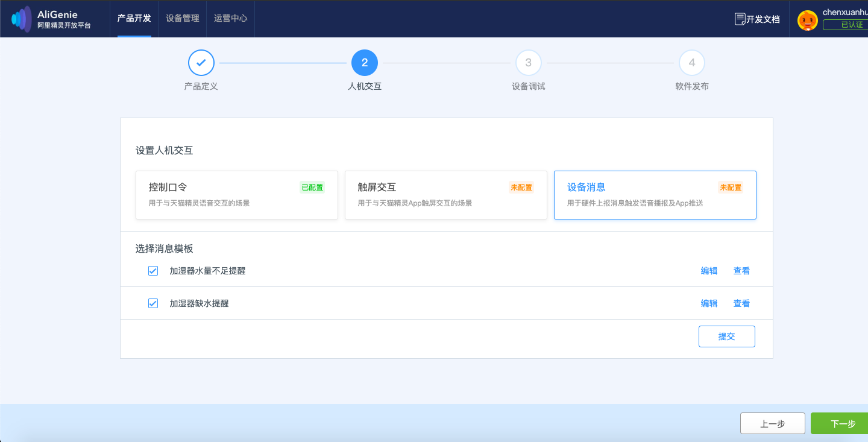
Task: Click step 2 人机交互 circle
Action: pos(365,63)
